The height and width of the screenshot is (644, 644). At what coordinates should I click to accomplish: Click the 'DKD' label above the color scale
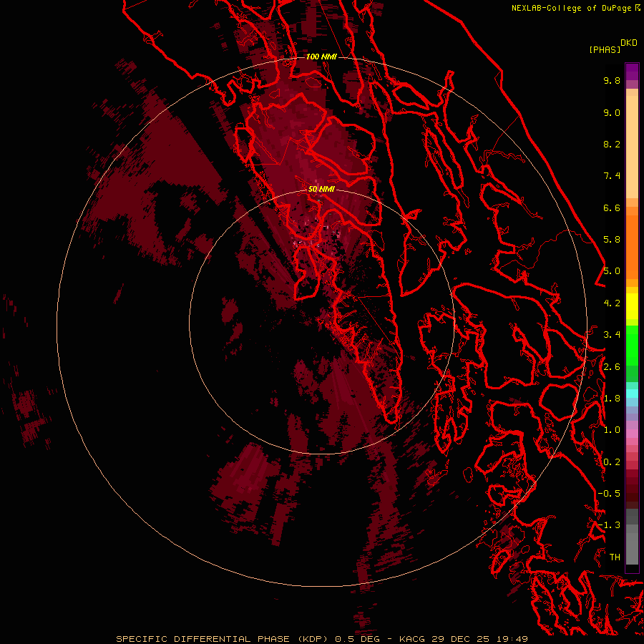(629, 43)
